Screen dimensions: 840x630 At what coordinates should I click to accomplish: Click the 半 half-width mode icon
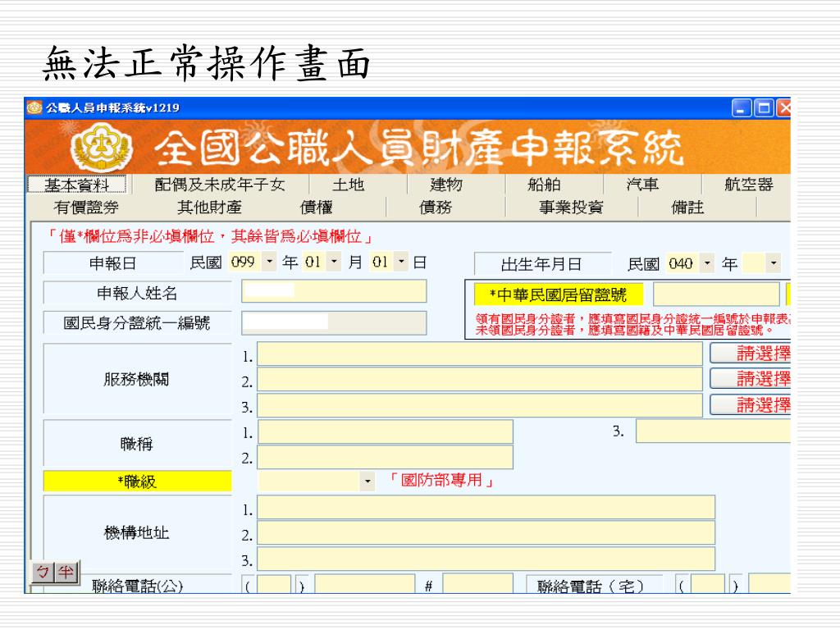66,572
